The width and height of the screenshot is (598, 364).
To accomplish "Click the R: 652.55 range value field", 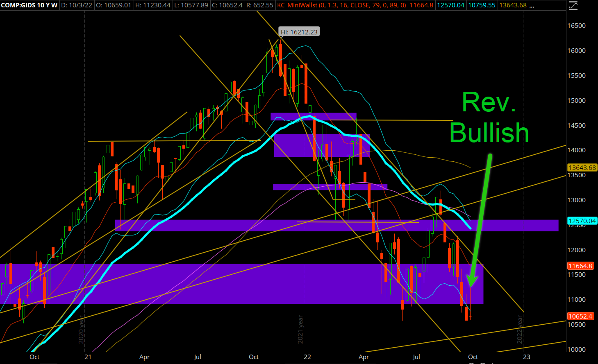I will [260, 5].
